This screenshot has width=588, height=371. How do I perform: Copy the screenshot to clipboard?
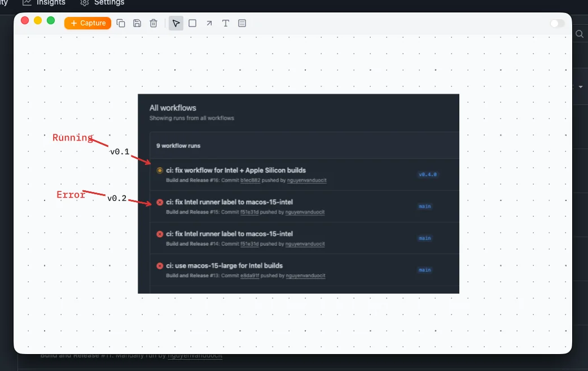point(121,23)
